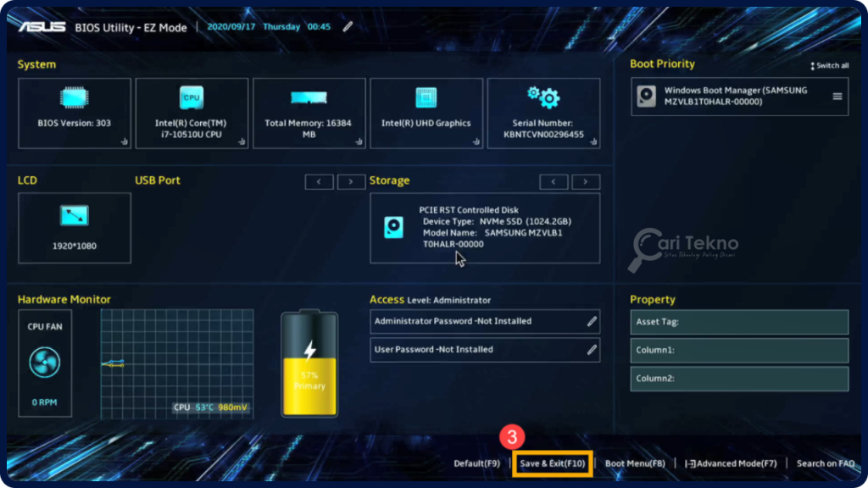The image size is (868, 488).
Task: Edit the User Password with pencil icon
Action: [592, 350]
